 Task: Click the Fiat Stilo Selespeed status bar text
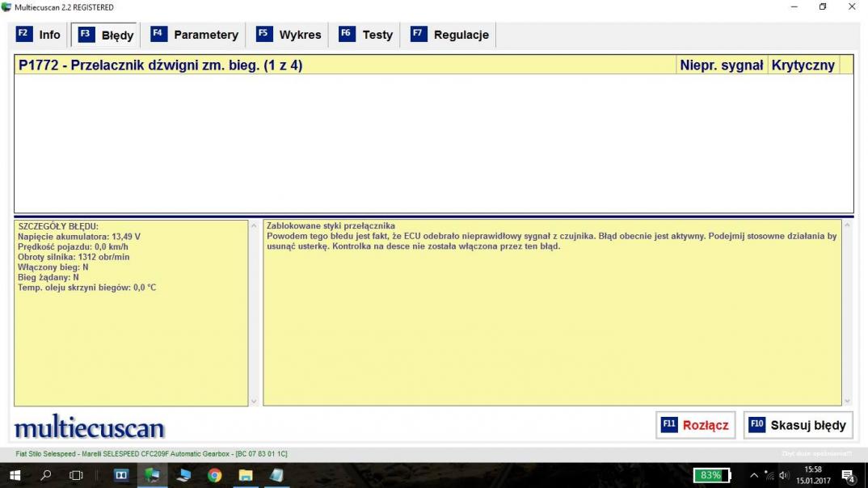click(151, 454)
